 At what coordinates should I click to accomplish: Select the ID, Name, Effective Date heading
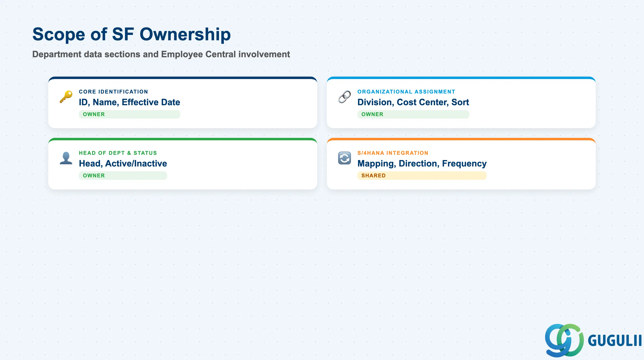[129, 102]
